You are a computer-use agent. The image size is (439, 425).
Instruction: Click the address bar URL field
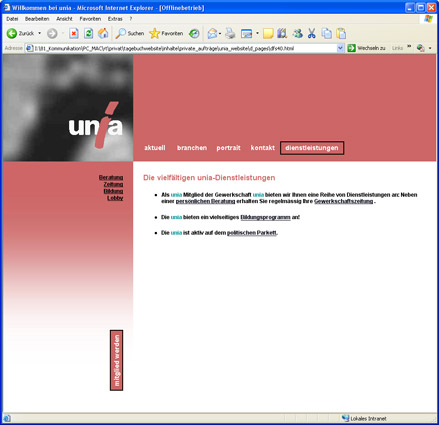click(x=185, y=48)
